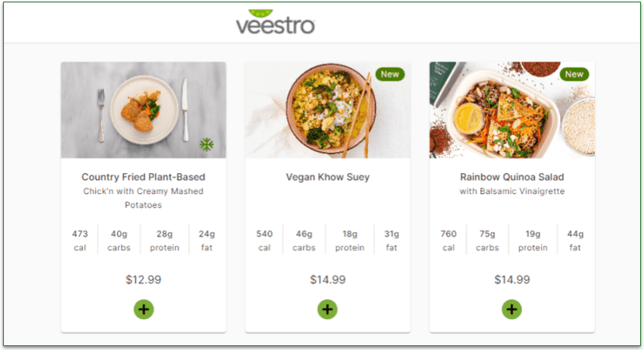Click the 75g carbs nutrition value

tap(487, 241)
